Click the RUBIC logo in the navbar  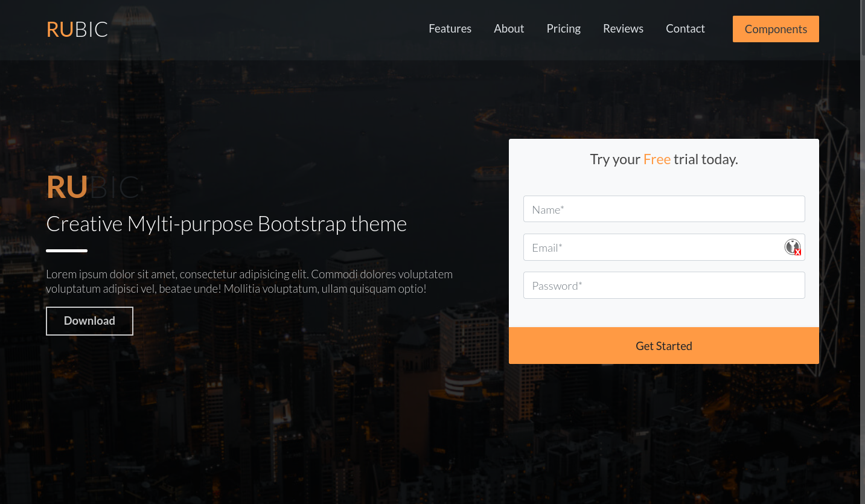click(x=77, y=29)
